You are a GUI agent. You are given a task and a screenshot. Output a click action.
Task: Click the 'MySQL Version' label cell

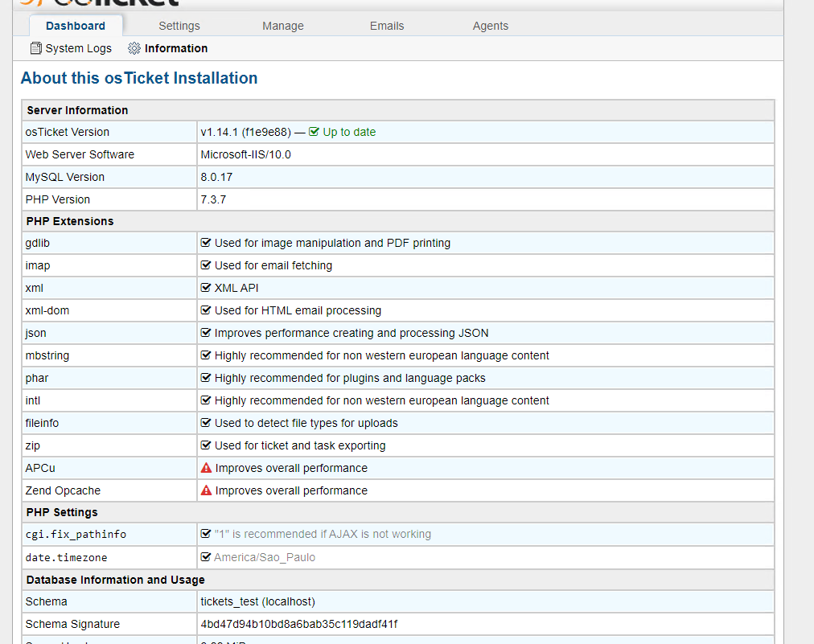point(109,177)
